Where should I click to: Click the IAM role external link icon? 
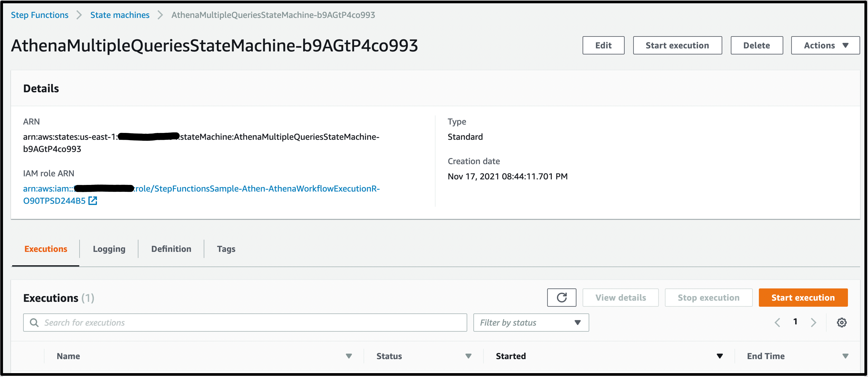click(93, 201)
